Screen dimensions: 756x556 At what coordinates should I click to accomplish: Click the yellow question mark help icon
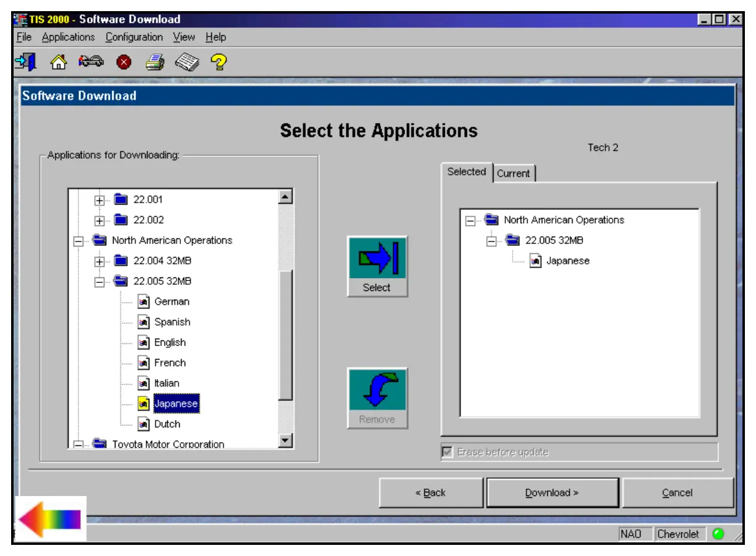(x=219, y=62)
